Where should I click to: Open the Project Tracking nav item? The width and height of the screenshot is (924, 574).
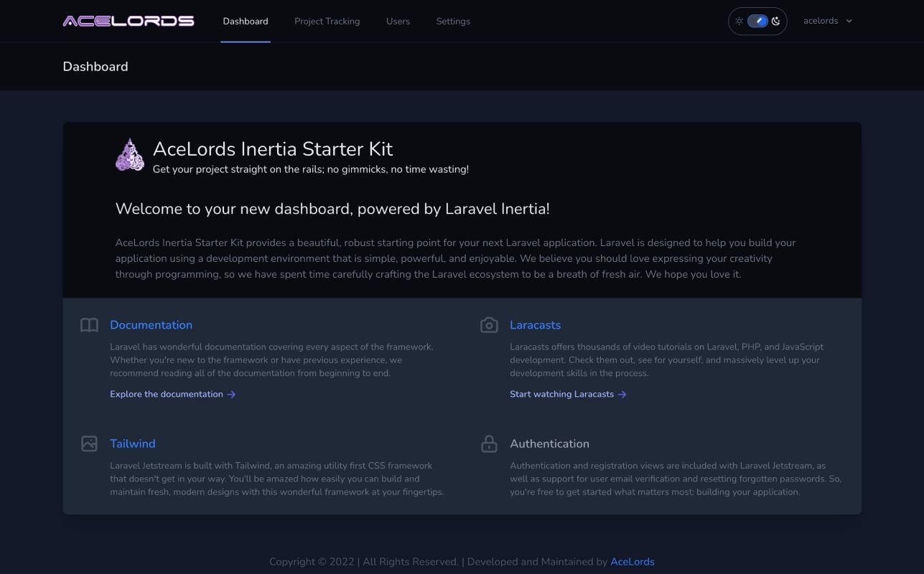click(x=327, y=21)
